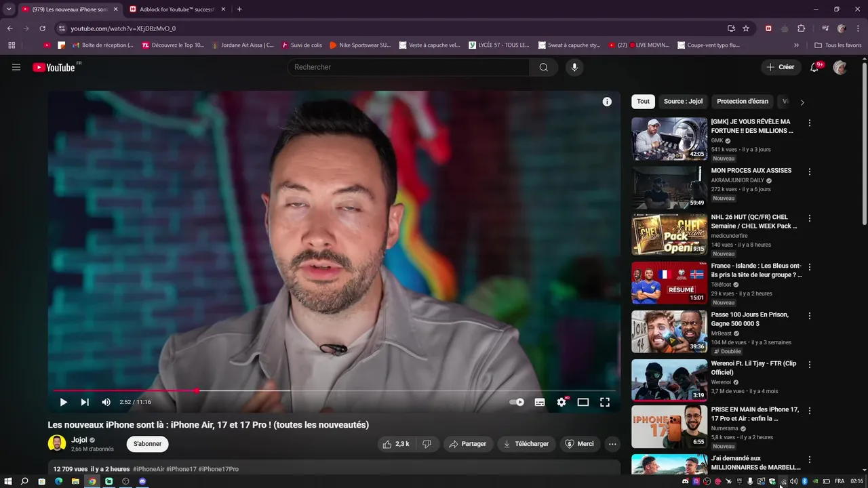Open the Chrome extensions puzzle icon
868x488 pixels.
point(801,28)
